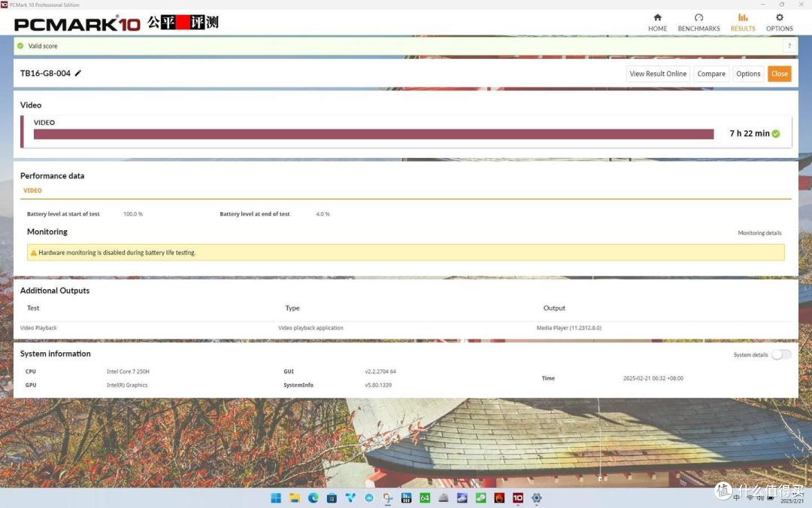The image size is (812, 508).
Task: Click the VIDEO battery result progress bar
Action: (374, 134)
